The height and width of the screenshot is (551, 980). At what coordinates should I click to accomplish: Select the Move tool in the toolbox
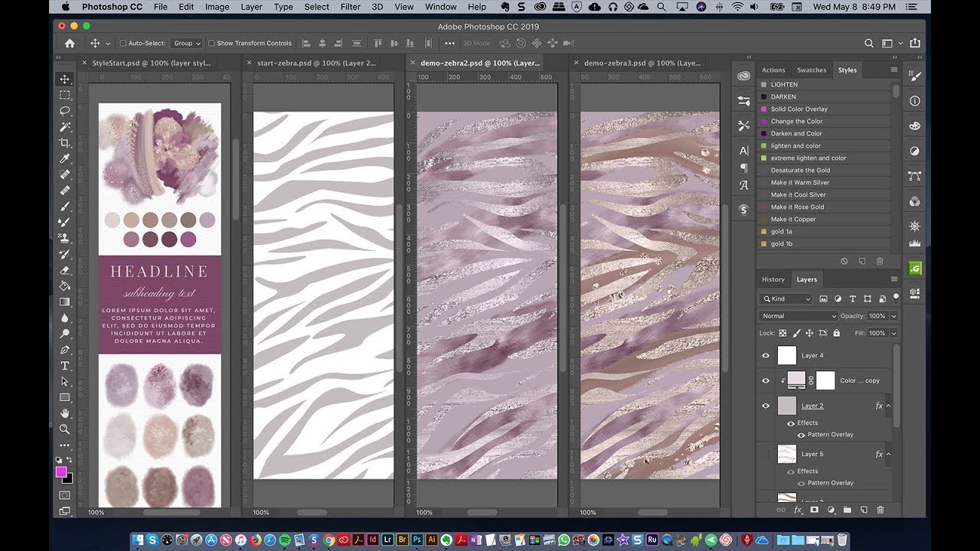click(x=65, y=79)
